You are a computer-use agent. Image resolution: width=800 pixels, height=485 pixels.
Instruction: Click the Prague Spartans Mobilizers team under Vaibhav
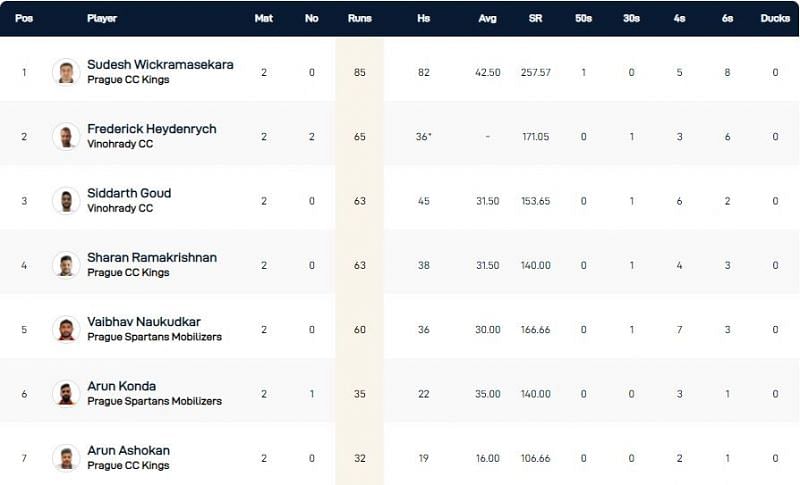[154, 337]
